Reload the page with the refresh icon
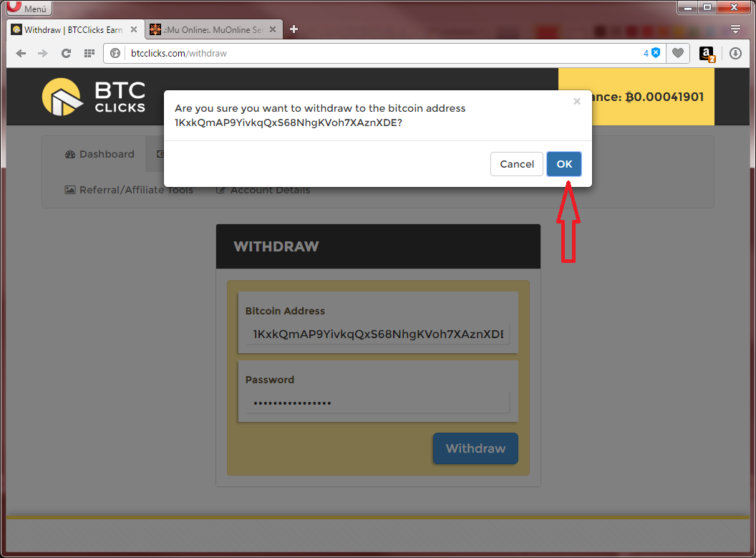Image resolution: width=756 pixels, height=558 pixels. tap(66, 54)
